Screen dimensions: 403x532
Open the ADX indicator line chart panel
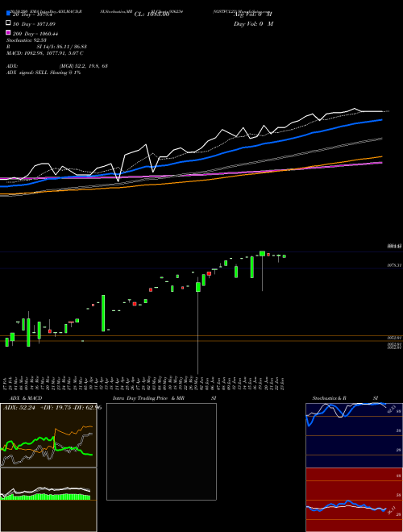click(48, 435)
